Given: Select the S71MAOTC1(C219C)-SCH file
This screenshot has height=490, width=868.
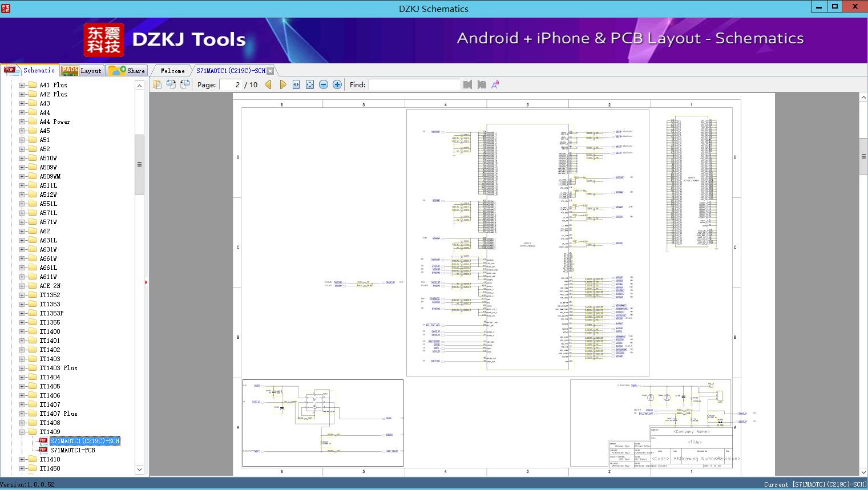Looking at the screenshot, I should coord(84,441).
